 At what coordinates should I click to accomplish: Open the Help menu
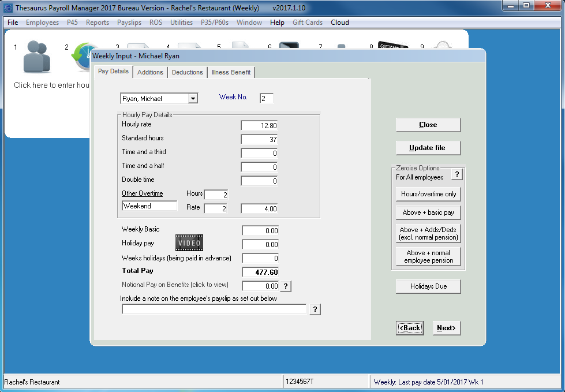[x=277, y=23]
